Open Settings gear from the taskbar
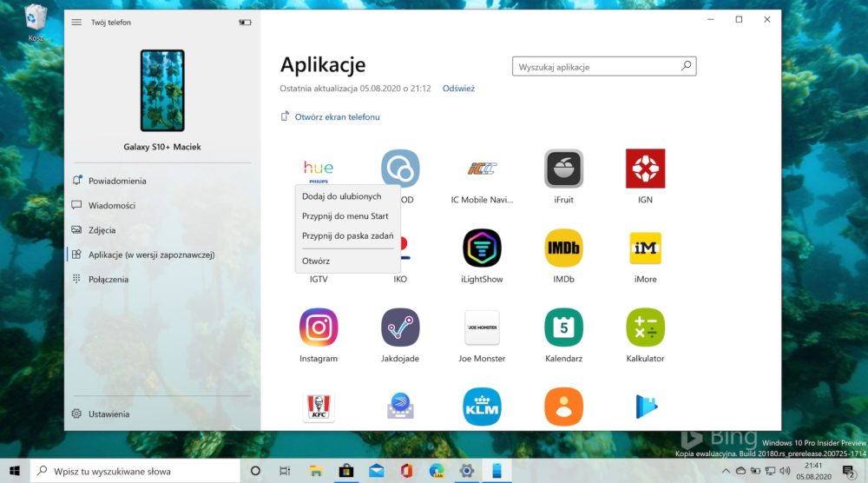This screenshot has width=868, height=483. [x=467, y=471]
